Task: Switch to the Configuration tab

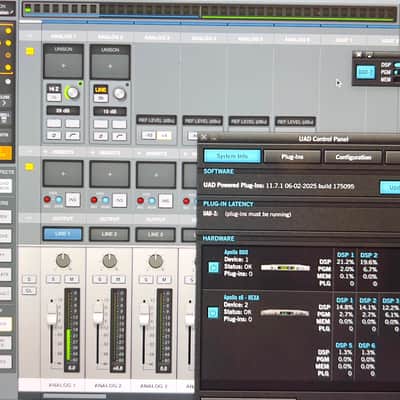Action: pos(353,157)
